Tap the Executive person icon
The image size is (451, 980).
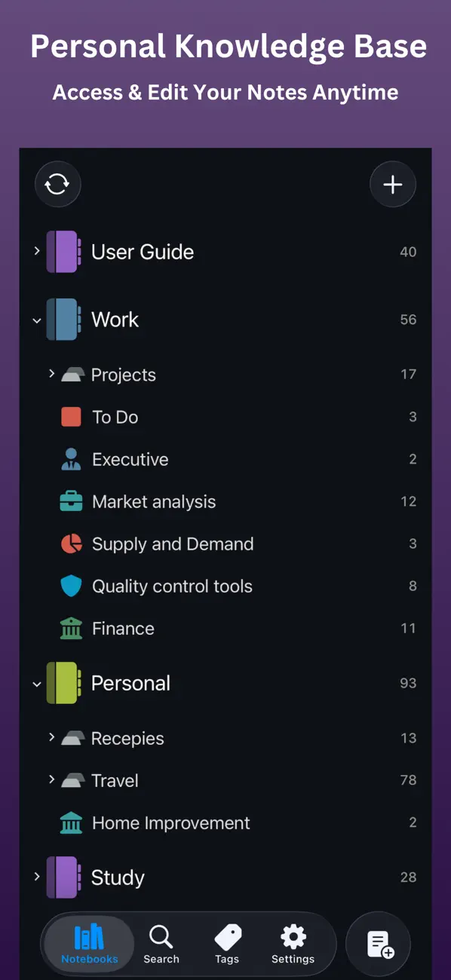tap(72, 459)
